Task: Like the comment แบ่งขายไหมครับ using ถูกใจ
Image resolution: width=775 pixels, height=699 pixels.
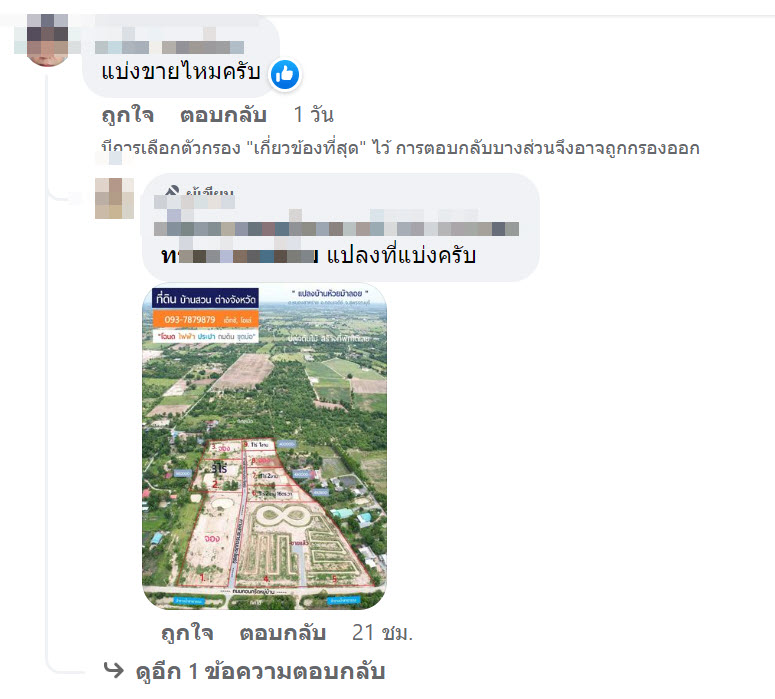Action: [x=128, y=115]
